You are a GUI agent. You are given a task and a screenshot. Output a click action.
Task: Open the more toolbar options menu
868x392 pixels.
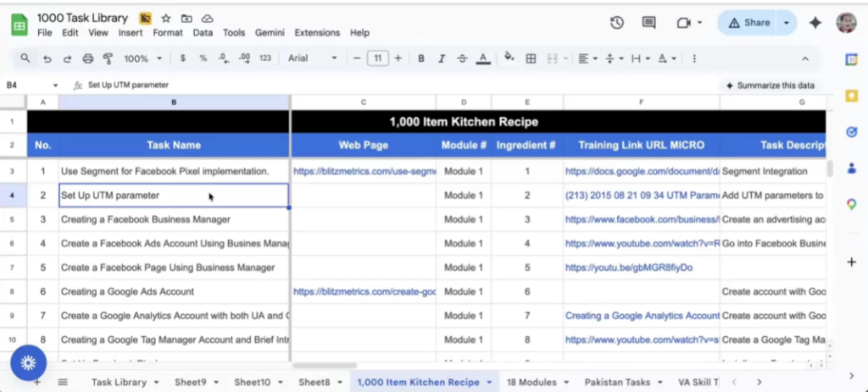(x=694, y=58)
